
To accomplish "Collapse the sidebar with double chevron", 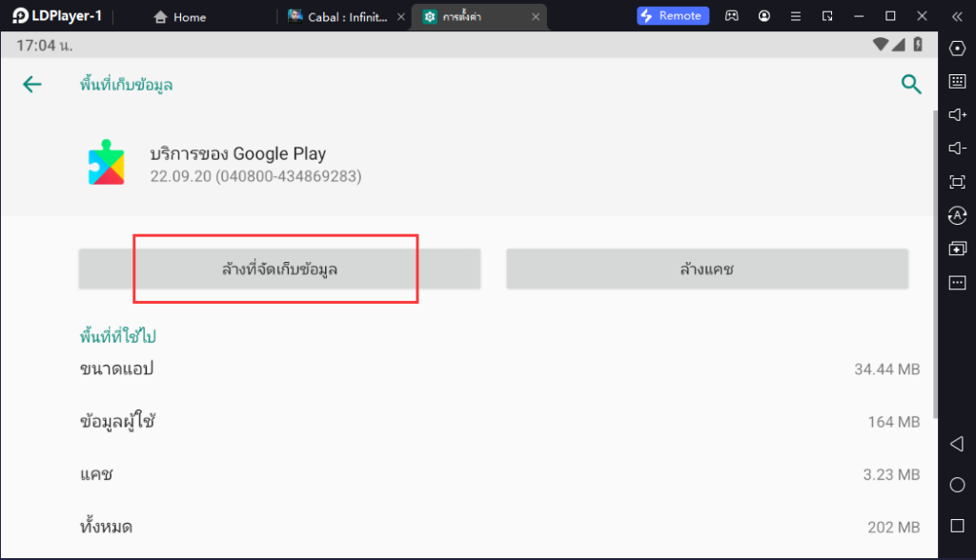I will (957, 17).
